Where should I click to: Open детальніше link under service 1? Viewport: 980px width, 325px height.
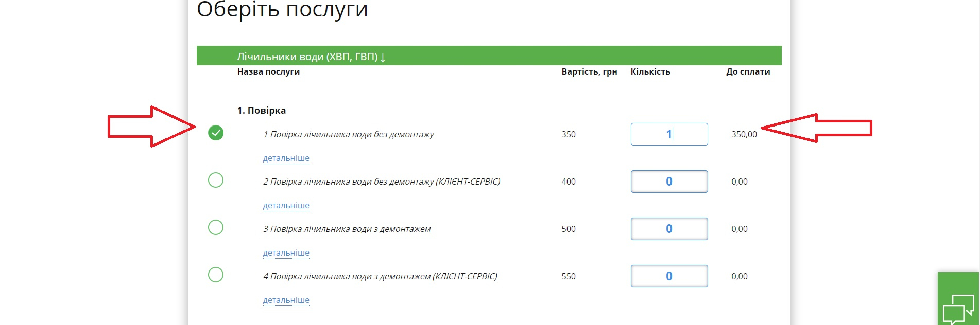[286, 158]
